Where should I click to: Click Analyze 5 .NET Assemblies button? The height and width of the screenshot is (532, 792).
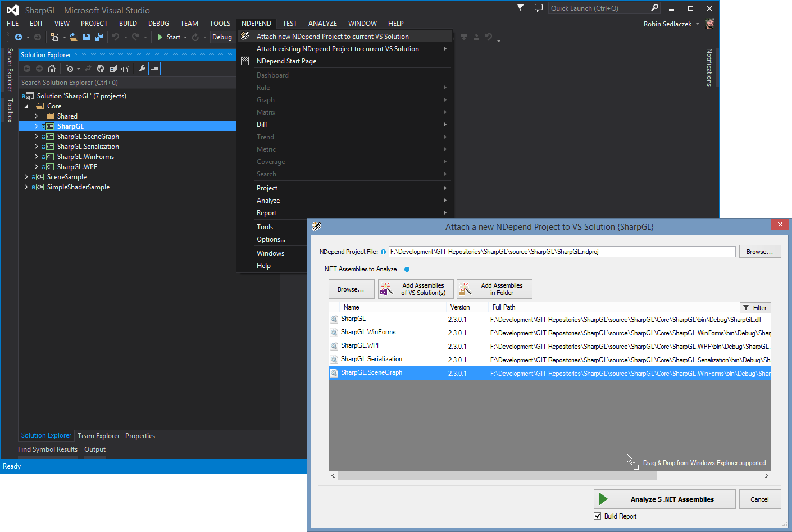pyautogui.click(x=664, y=499)
